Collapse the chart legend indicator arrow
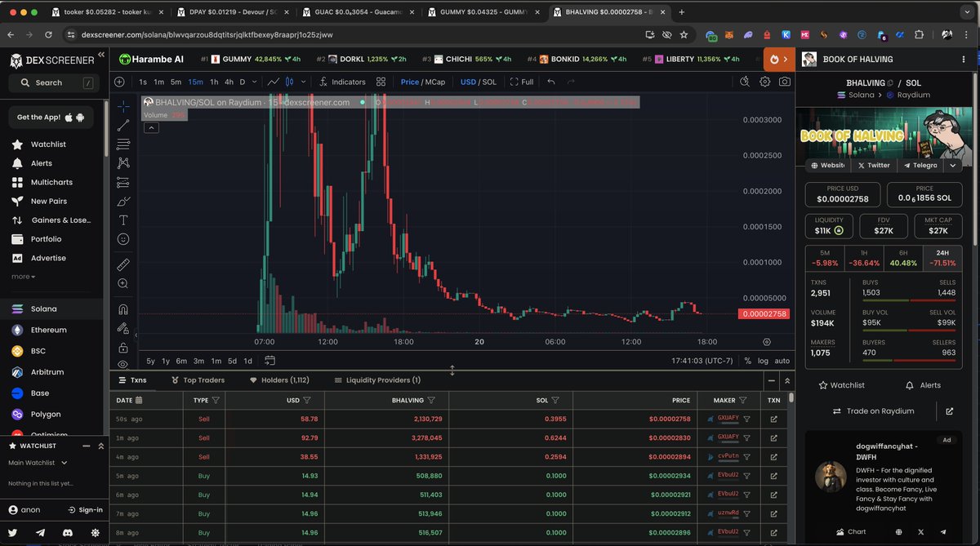The height and width of the screenshot is (546, 980). (152, 127)
